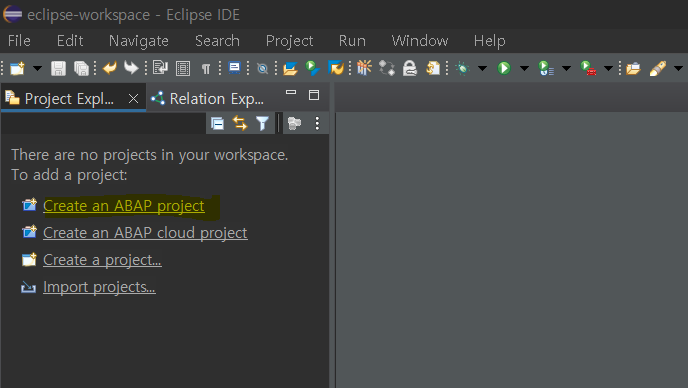This screenshot has height=388, width=688.
Task: Toggle the word wrap toolbar icon
Action: [x=160, y=68]
